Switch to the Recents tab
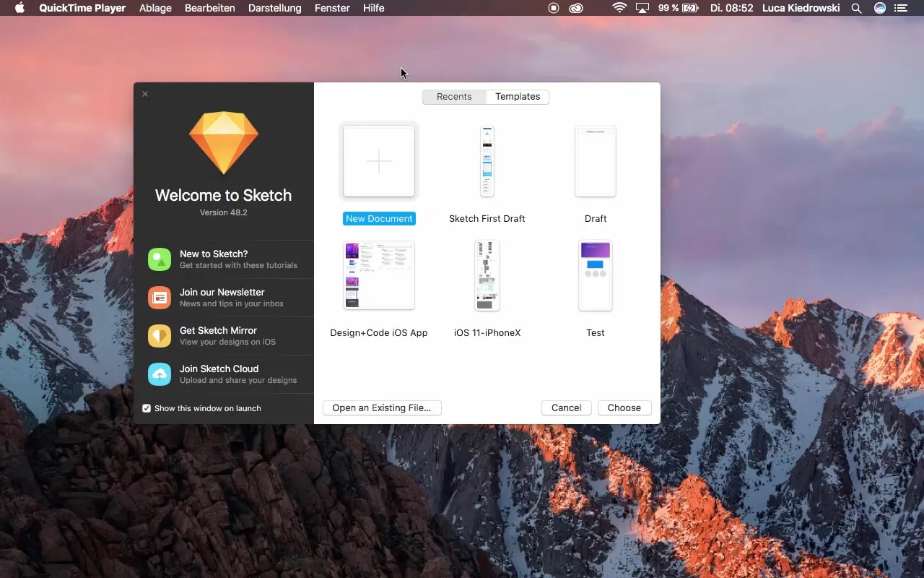Image resolution: width=924 pixels, height=578 pixels. [454, 97]
